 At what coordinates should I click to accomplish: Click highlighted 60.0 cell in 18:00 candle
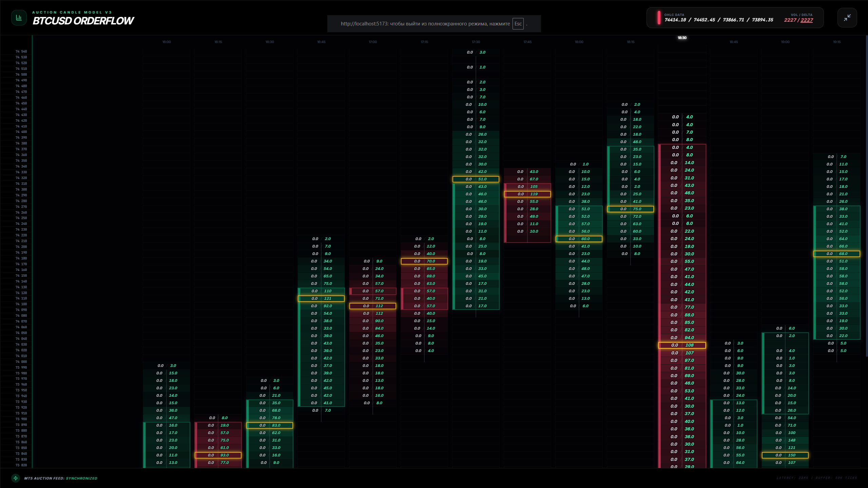pos(579,239)
